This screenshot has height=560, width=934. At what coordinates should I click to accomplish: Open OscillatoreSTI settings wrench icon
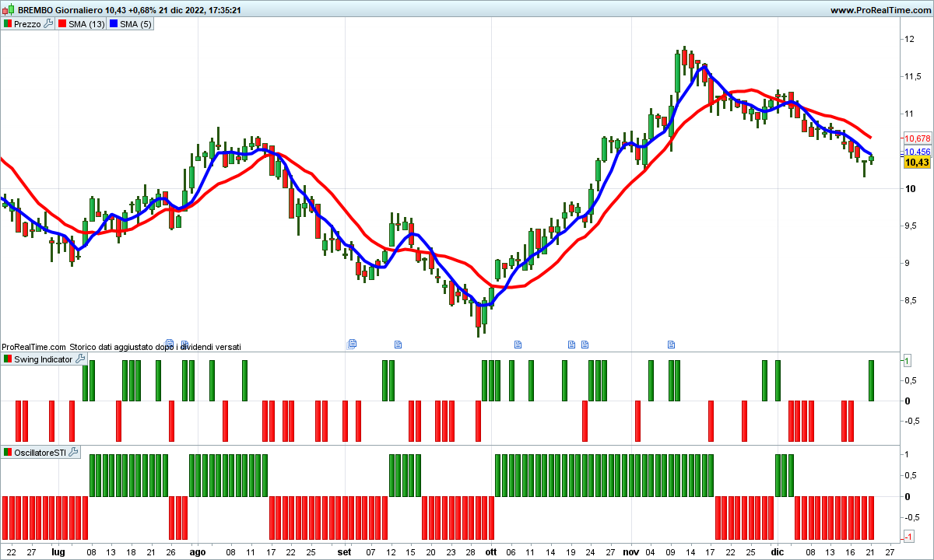(x=73, y=452)
